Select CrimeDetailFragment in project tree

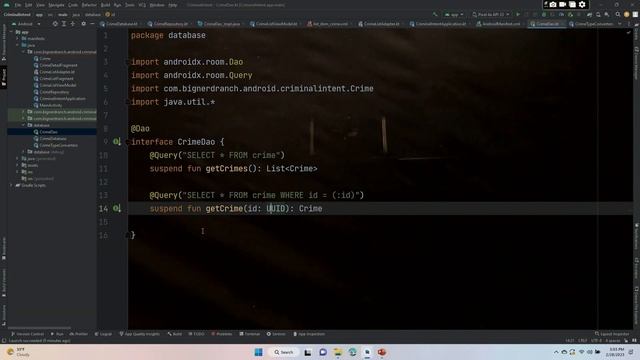[55, 65]
